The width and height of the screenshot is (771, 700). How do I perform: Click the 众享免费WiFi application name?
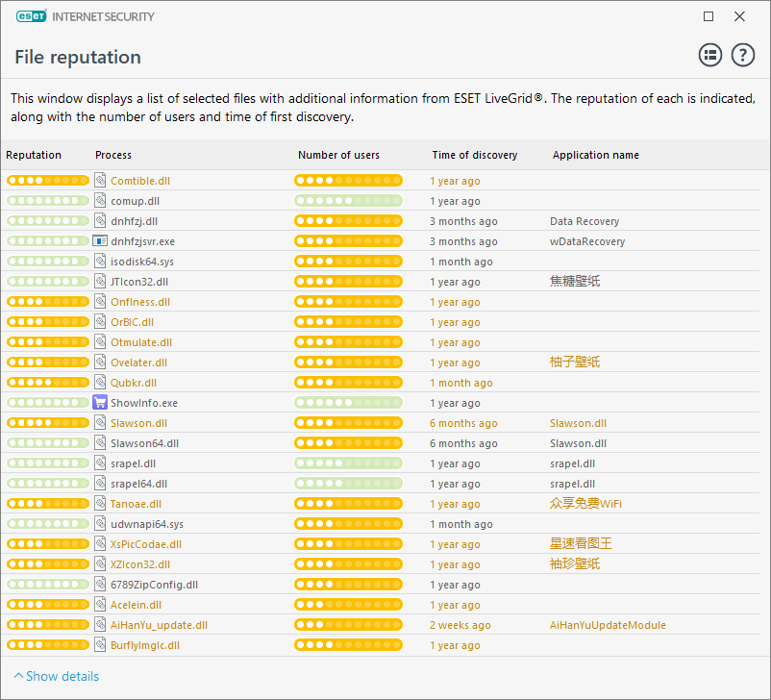[x=585, y=503]
